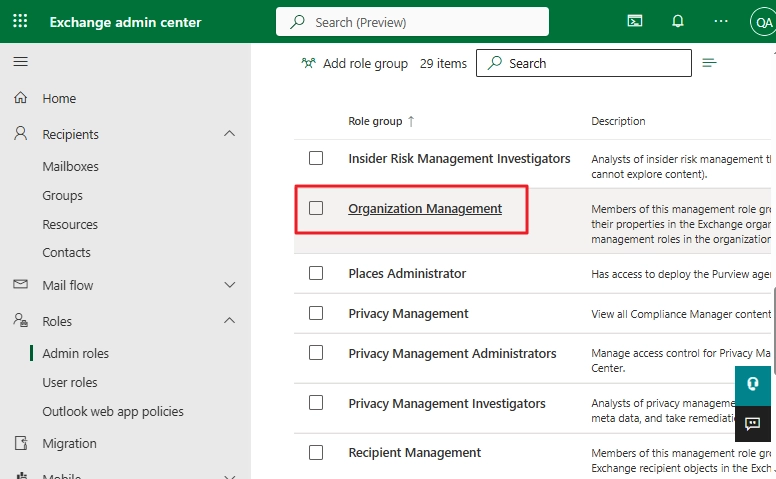Select User roles in navigation
The width and height of the screenshot is (776, 479).
70,383
